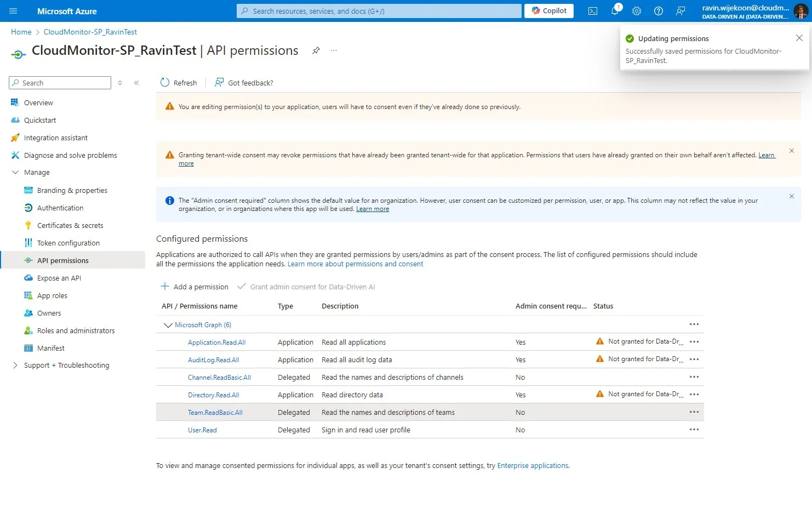Pin the API permissions page
Screen dimensions: 812x525
pos(316,50)
